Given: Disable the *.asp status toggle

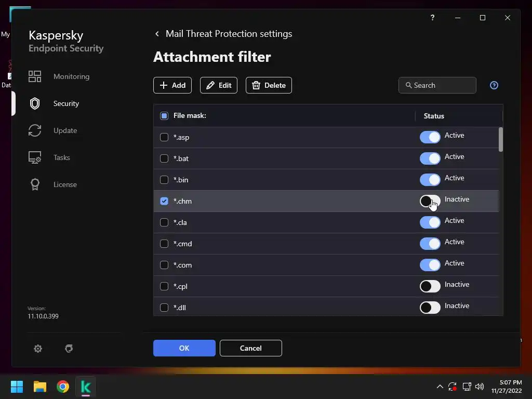Looking at the screenshot, I should tap(430, 137).
